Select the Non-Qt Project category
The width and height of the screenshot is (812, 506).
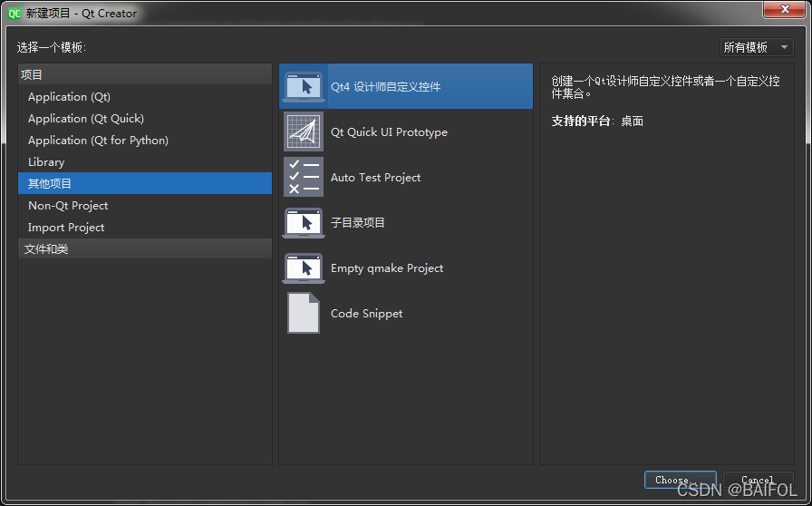[x=145, y=205]
